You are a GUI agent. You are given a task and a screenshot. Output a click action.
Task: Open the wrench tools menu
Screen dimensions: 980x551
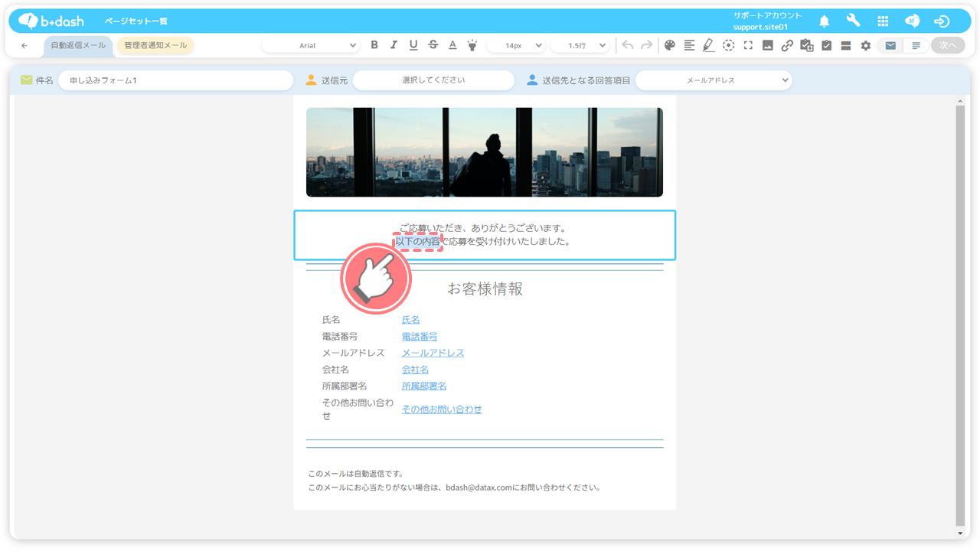pos(853,21)
